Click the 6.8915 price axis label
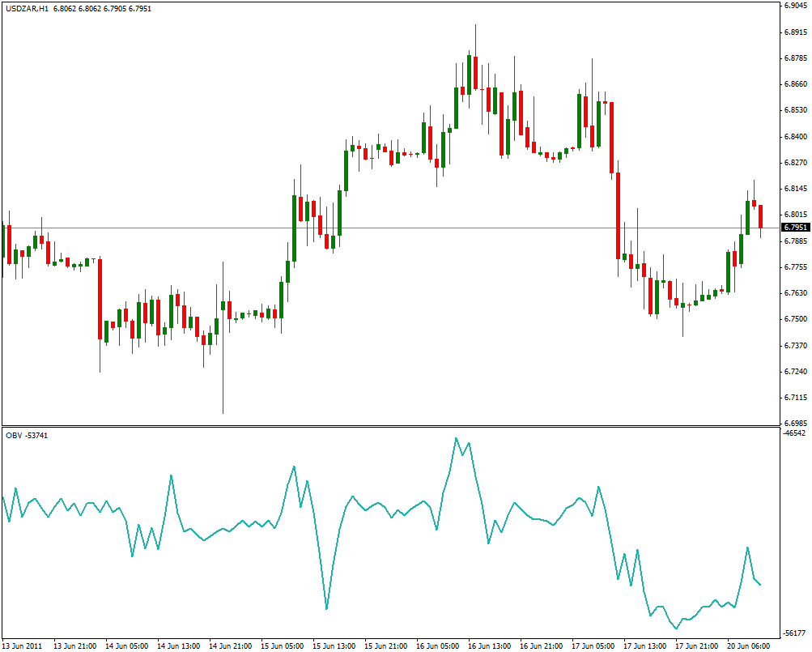Screen dimensions: 812x652 click(x=796, y=32)
